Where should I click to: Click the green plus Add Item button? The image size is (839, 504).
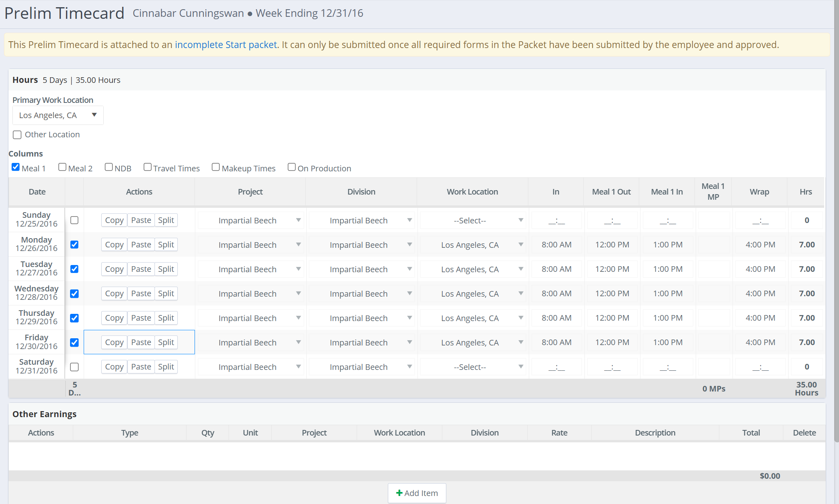tap(417, 493)
